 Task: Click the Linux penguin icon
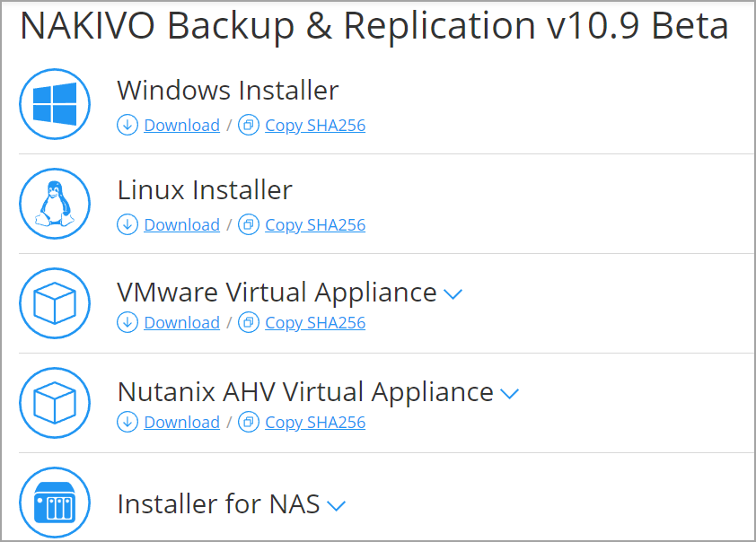point(55,204)
